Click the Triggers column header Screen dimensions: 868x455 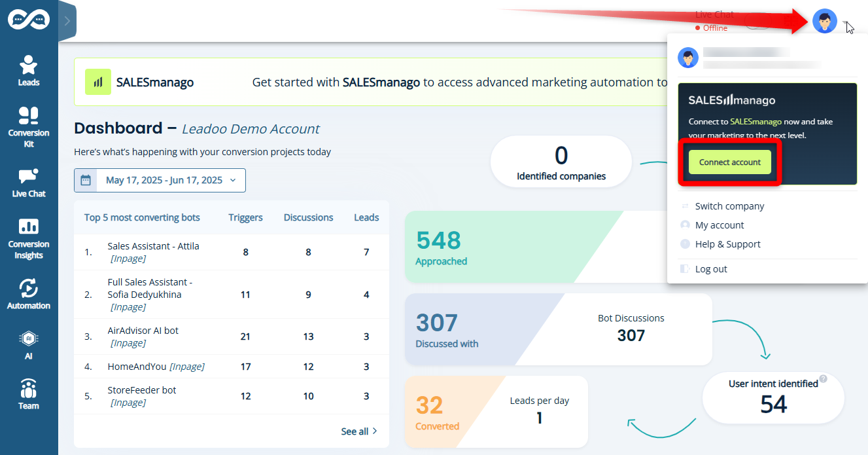(x=245, y=217)
